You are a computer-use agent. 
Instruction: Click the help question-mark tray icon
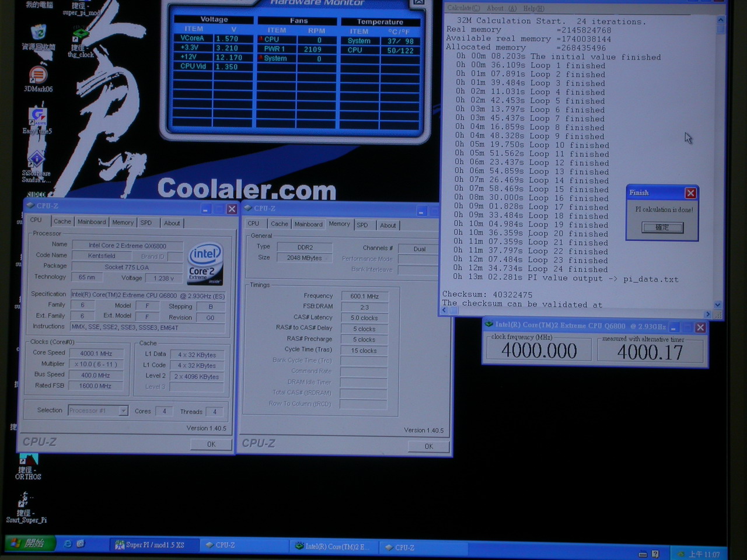tap(655, 554)
